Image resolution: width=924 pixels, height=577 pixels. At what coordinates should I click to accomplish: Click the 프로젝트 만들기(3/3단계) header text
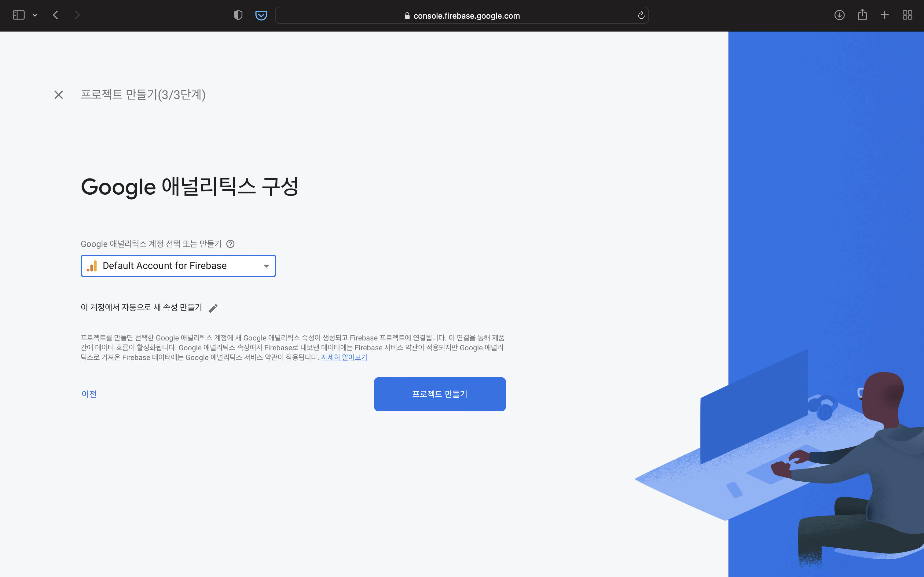(143, 95)
